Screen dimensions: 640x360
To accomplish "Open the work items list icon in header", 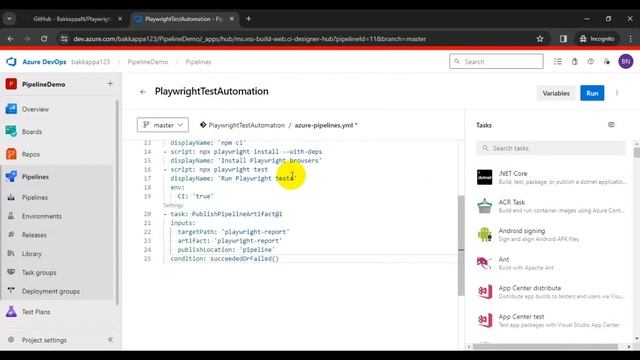I will (x=558, y=62).
